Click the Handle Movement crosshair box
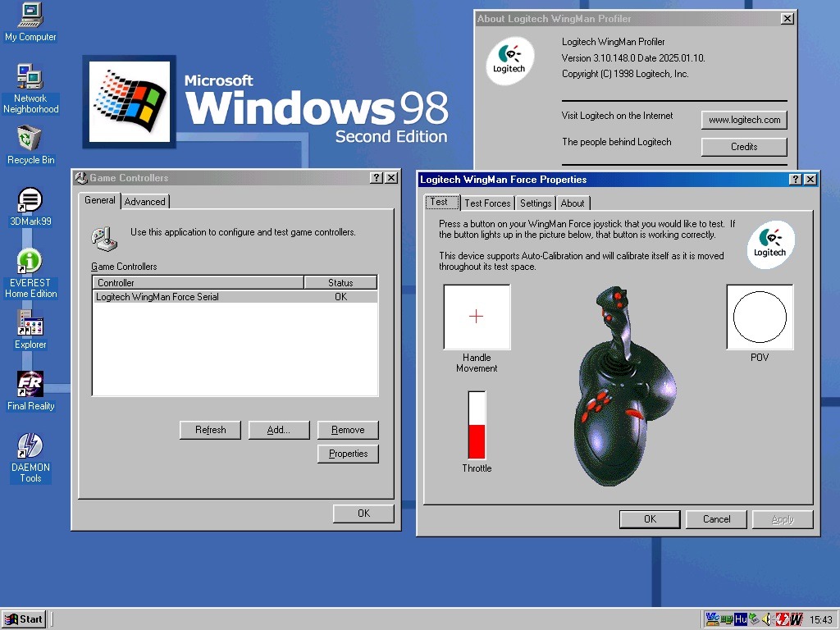The image size is (840, 630). pos(477,317)
